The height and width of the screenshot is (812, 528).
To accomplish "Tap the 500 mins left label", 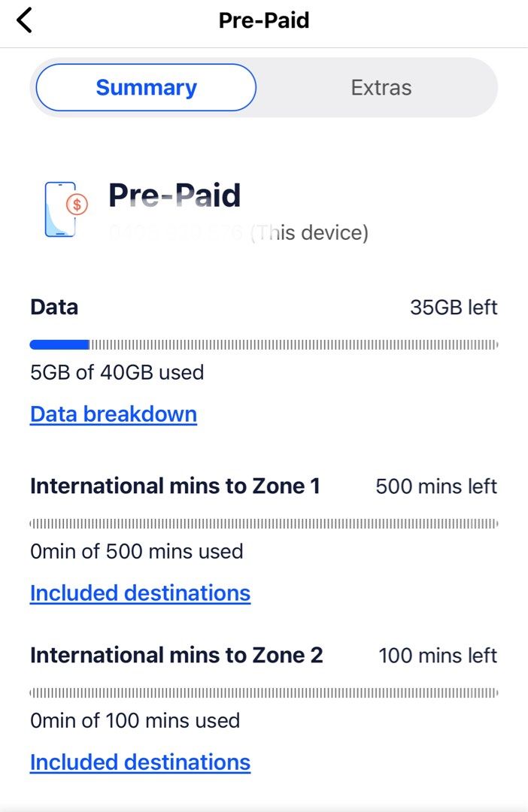I will 437,486.
